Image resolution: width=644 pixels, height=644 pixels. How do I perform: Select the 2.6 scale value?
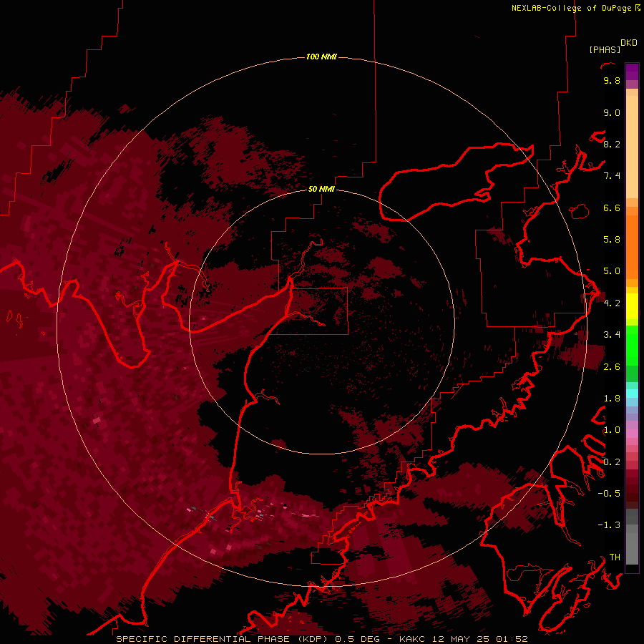[x=612, y=367]
